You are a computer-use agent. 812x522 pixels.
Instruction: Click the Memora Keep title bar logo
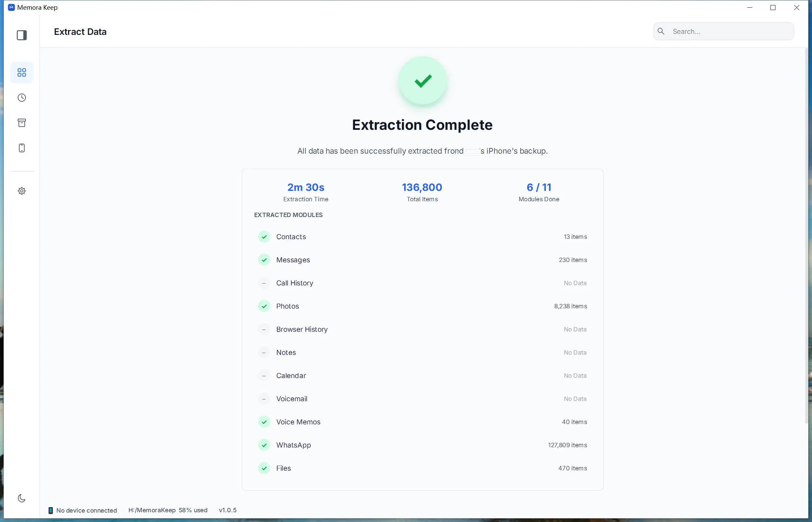click(x=11, y=7)
